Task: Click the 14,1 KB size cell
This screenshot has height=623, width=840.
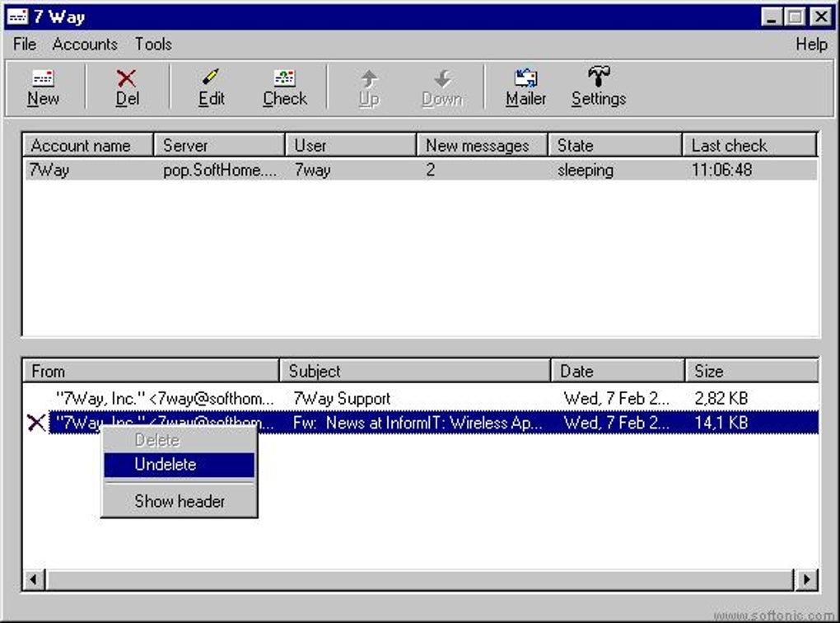Action: click(x=721, y=423)
